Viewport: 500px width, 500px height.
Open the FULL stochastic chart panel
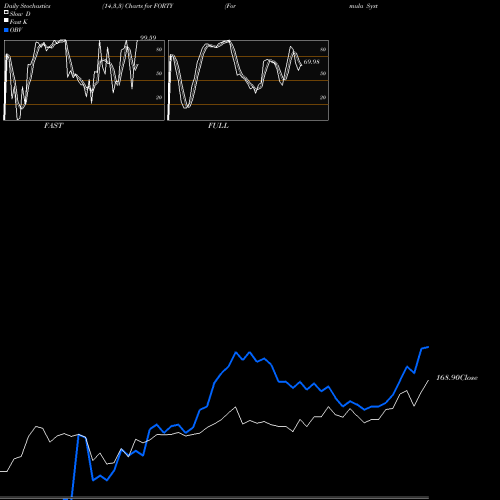pos(248,80)
